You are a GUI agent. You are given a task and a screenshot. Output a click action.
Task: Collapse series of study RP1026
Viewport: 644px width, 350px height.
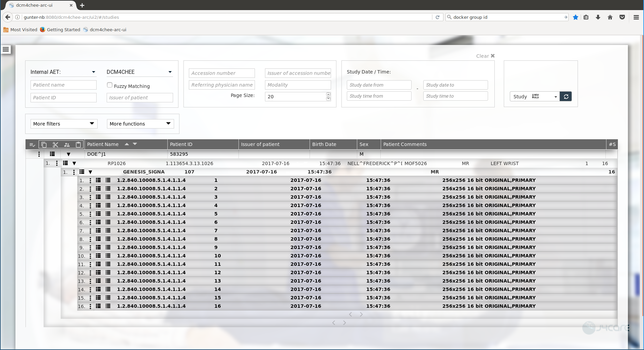pos(74,163)
